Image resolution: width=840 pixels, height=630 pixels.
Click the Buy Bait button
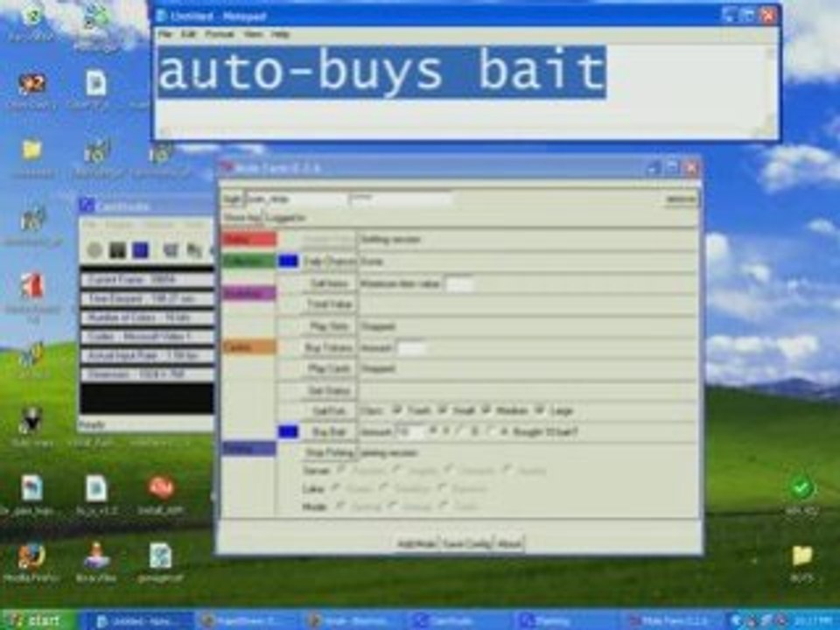click(328, 431)
